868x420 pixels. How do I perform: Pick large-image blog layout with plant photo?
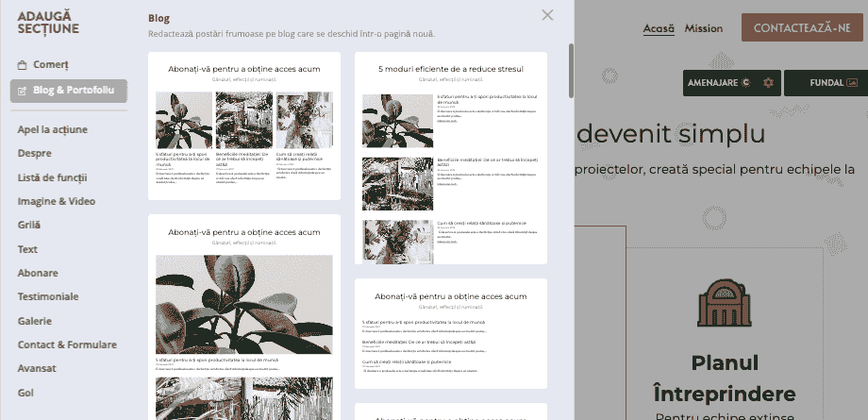click(244, 317)
